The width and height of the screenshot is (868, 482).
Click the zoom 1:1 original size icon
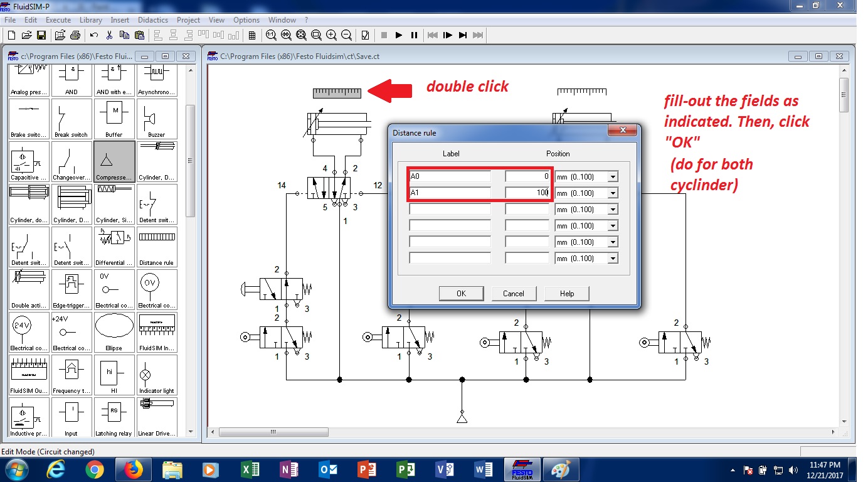(x=271, y=35)
